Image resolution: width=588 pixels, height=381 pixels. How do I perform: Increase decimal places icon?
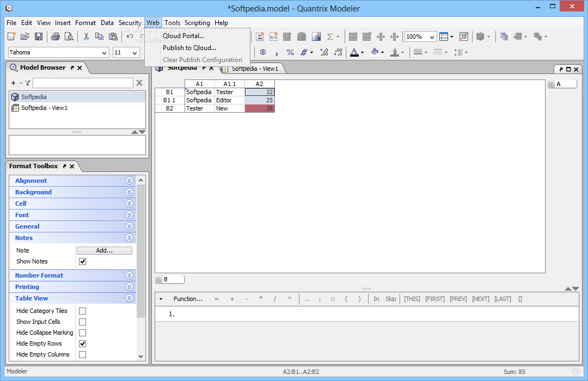[x=324, y=52]
